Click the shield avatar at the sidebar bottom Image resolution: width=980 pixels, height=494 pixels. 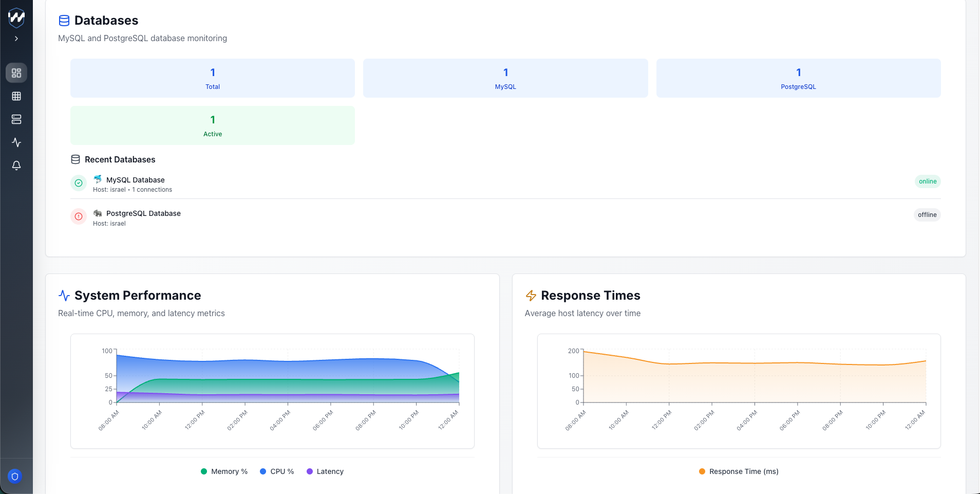coord(15,477)
